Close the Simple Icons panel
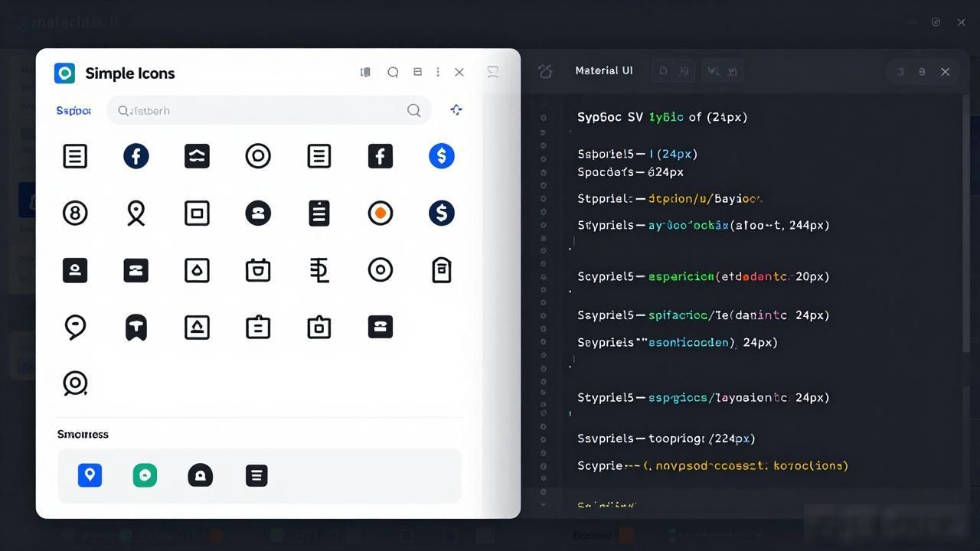The height and width of the screenshot is (551, 980). pyautogui.click(x=459, y=72)
